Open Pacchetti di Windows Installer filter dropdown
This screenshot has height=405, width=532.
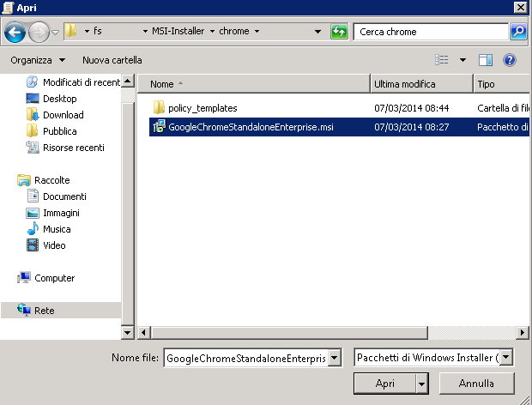point(506,358)
